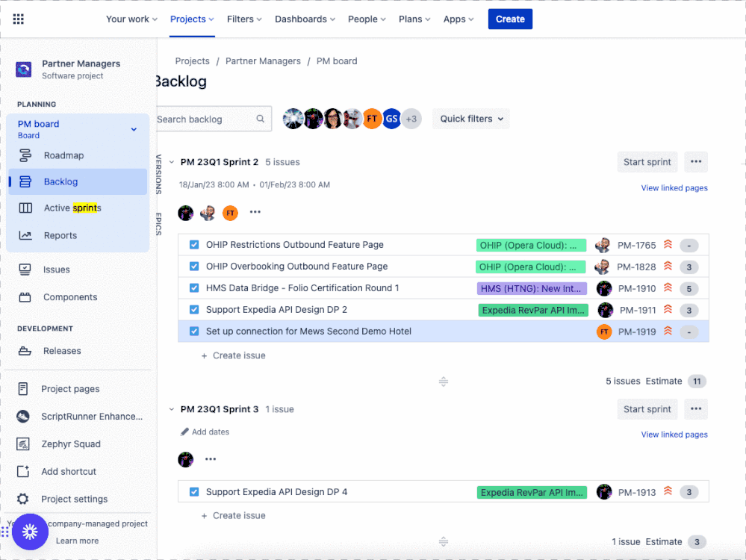Open Project settings gear
Image resolution: width=746 pixels, height=560 pixels.
tap(23, 499)
